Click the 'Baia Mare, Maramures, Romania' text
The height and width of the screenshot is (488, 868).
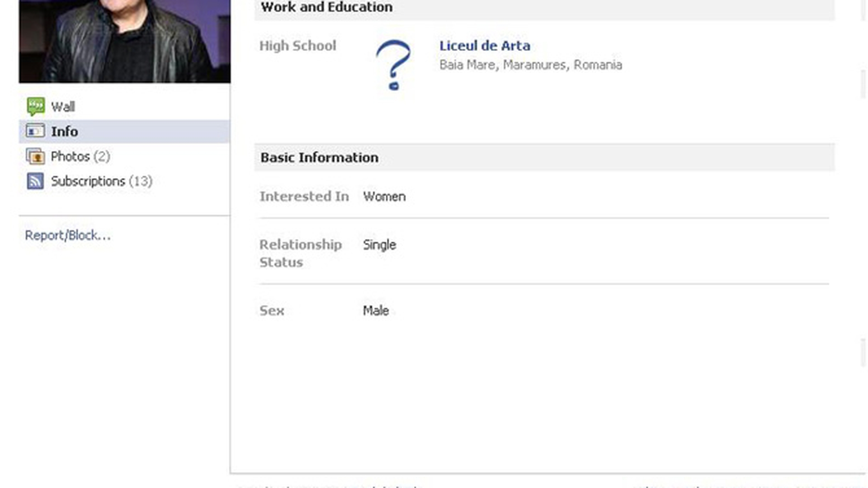coord(531,65)
